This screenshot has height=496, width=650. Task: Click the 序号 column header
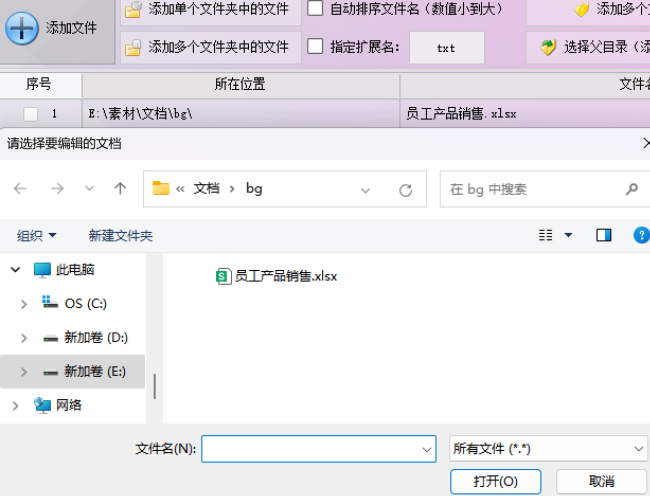tap(40, 85)
